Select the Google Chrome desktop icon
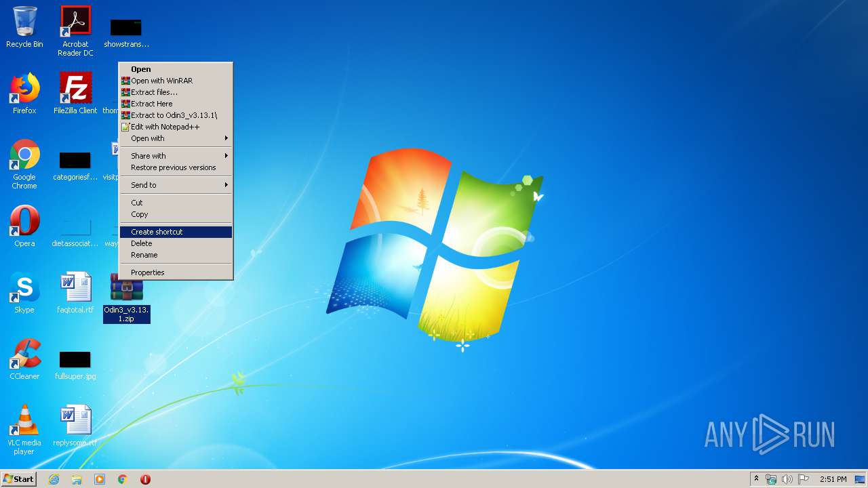The height and width of the screenshot is (488, 868). 24,164
